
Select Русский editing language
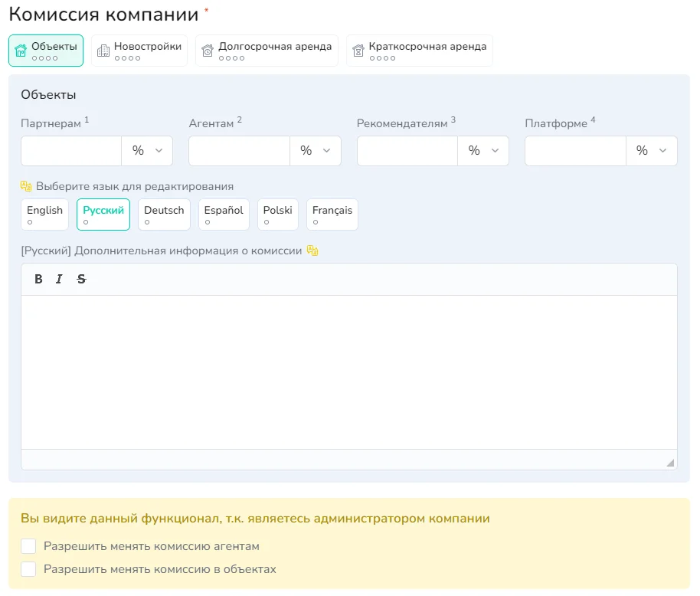click(x=103, y=214)
